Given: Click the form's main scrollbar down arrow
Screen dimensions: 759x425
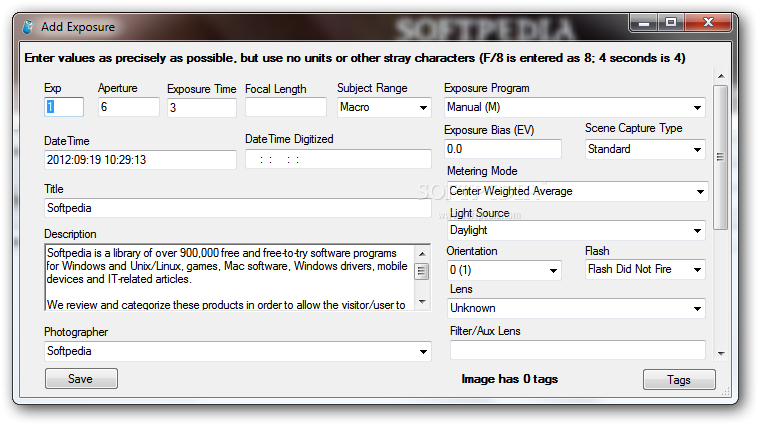Looking at the screenshot, I should 721,353.
